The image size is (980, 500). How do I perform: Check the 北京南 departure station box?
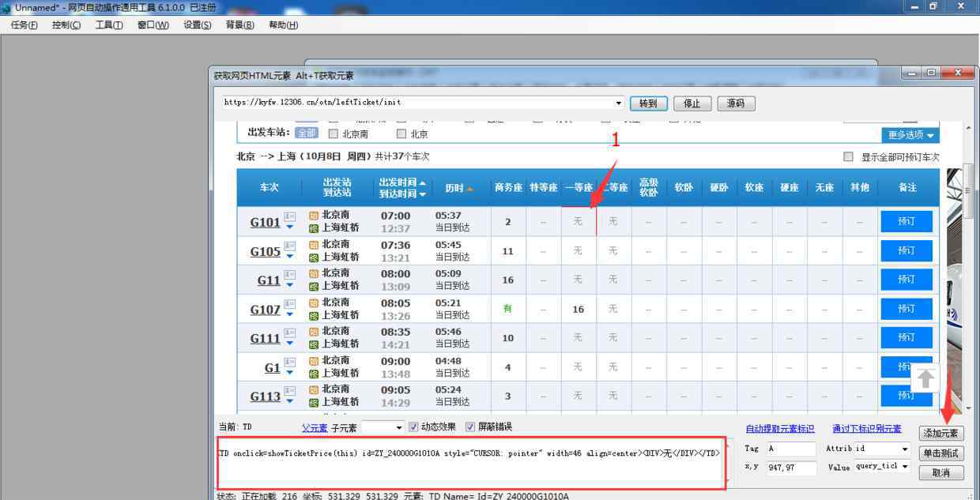coord(333,134)
